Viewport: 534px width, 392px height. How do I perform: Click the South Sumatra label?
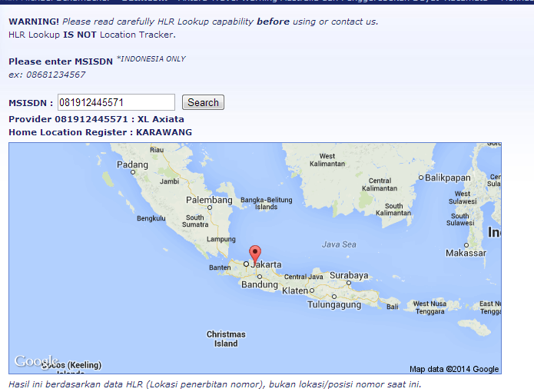click(x=195, y=221)
